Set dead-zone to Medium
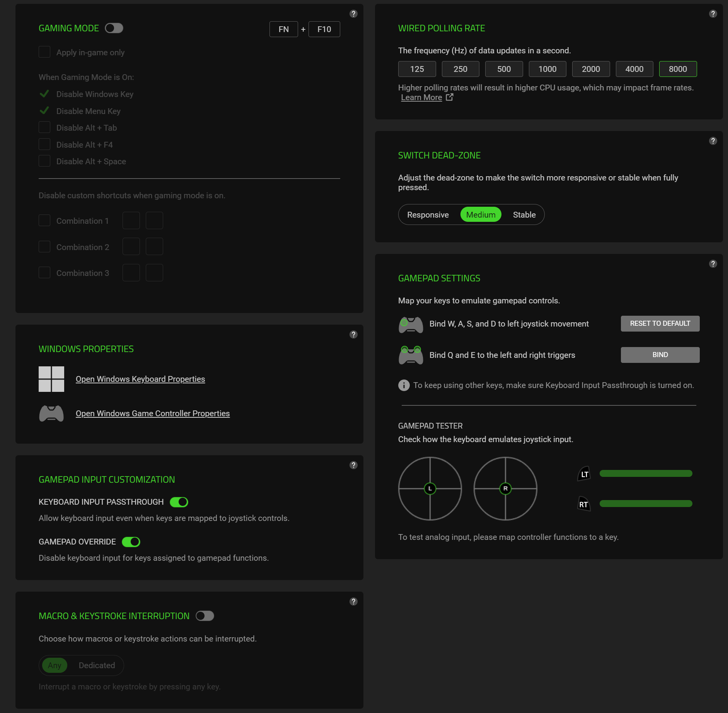 click(x=481, y=215)
